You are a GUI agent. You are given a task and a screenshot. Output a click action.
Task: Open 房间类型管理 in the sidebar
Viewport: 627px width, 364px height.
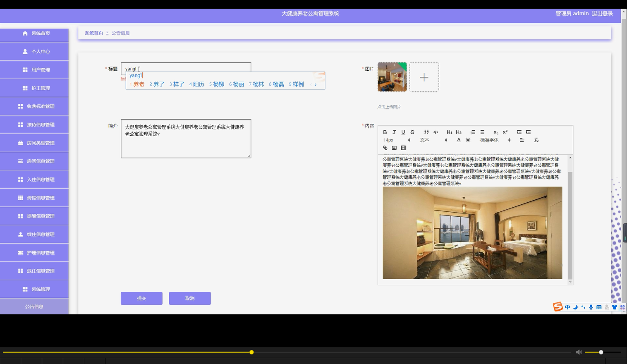coord(34,143)
